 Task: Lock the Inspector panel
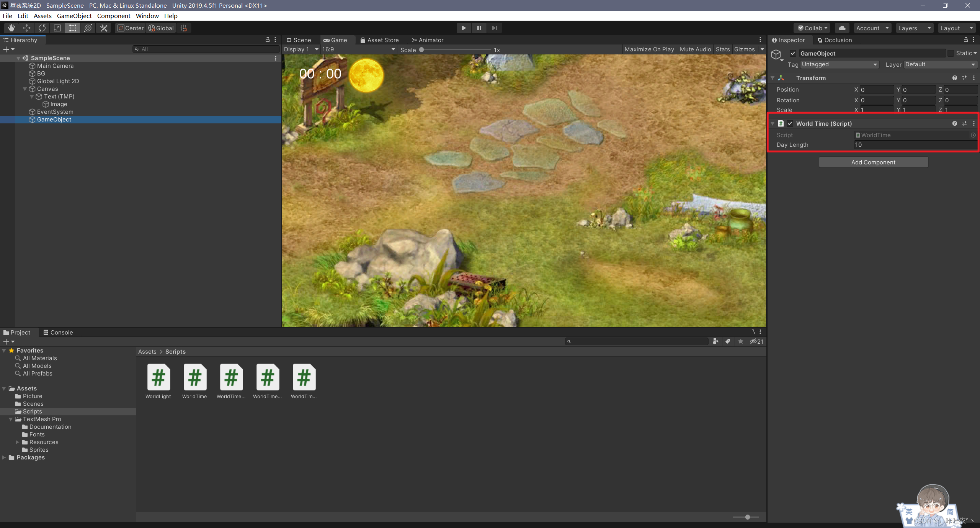[x=965, y=39]
